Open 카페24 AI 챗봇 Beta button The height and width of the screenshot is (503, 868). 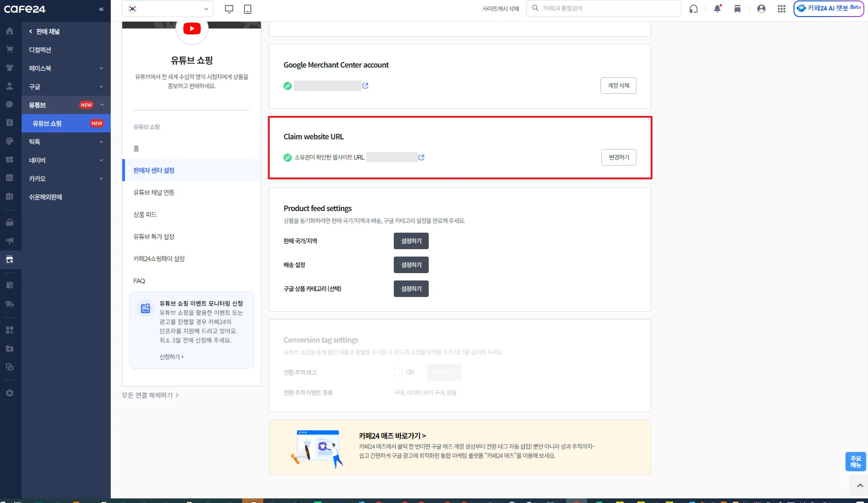point(829,8)
